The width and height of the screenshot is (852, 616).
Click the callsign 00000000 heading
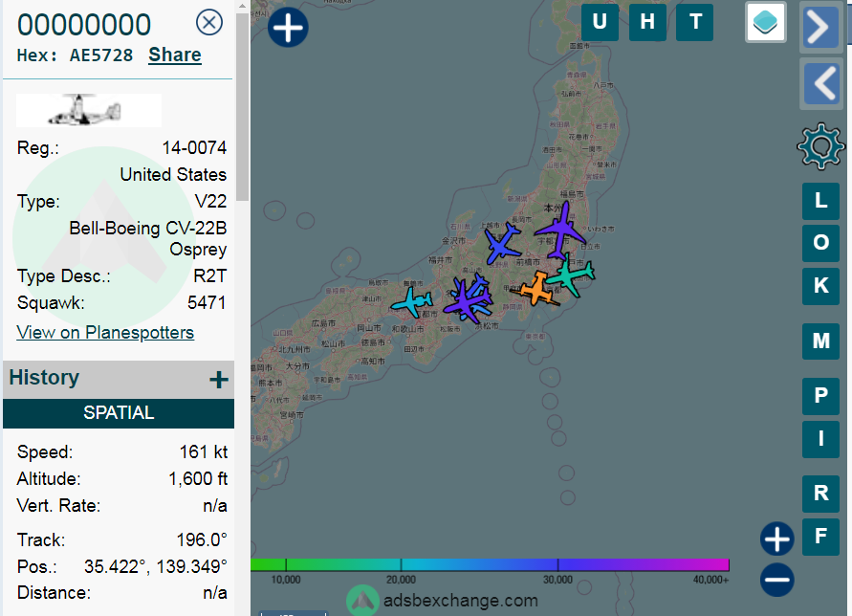point(84,25)
